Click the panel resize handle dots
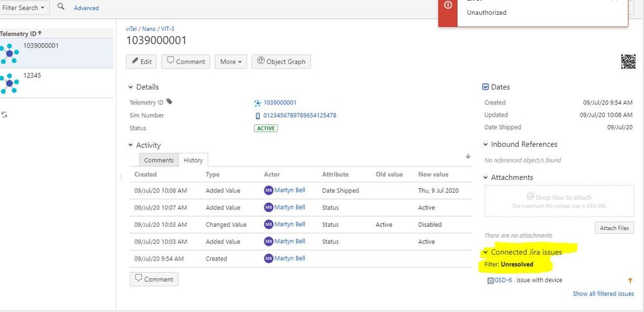 click(121, 177)
